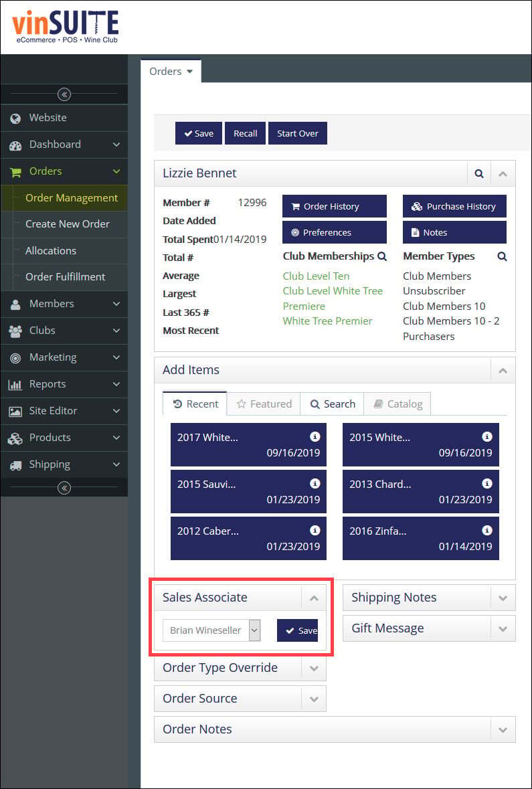Open info icon on 2016 Zinfa item
The width and height of the screenshot is (532, 789).
point(486,531)
